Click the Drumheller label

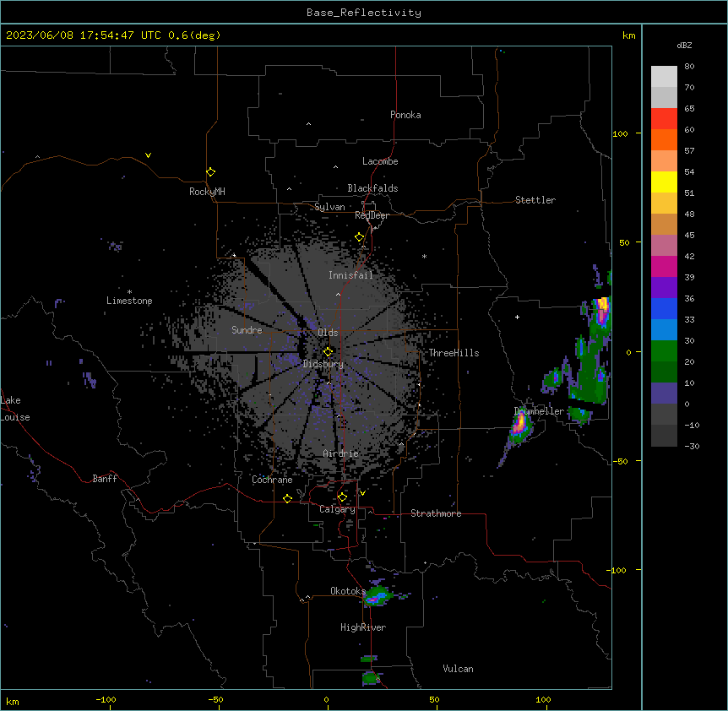[539, 411]
